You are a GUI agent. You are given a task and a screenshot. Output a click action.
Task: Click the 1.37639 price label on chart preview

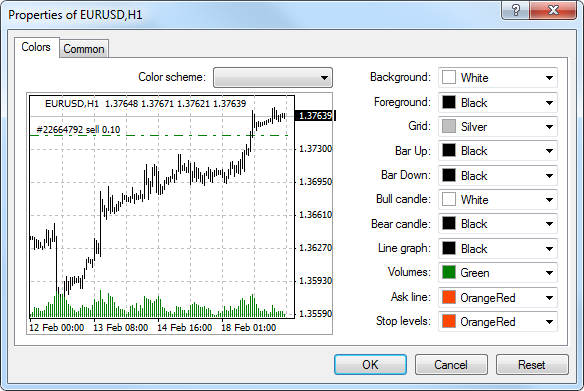(x=315, y=116)
